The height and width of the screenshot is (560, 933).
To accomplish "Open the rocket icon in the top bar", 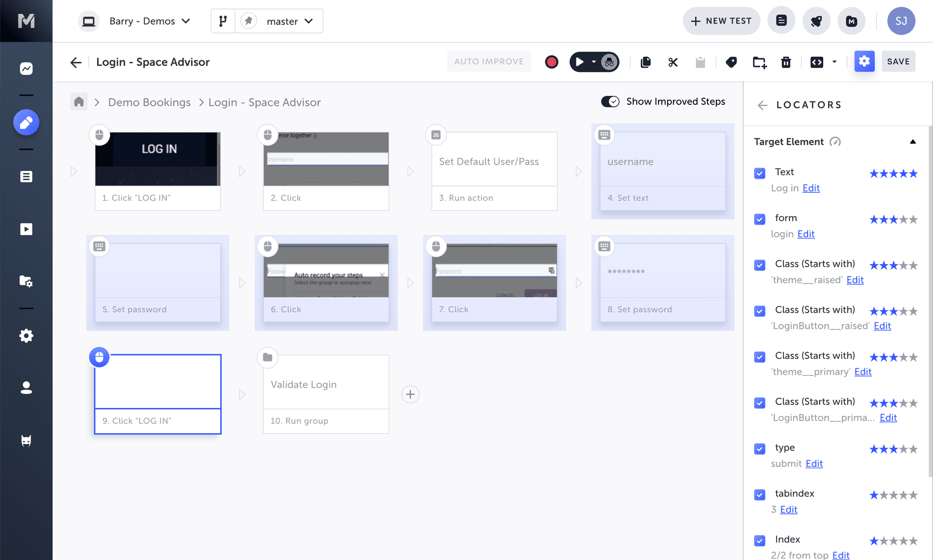I will pos(816,21).
